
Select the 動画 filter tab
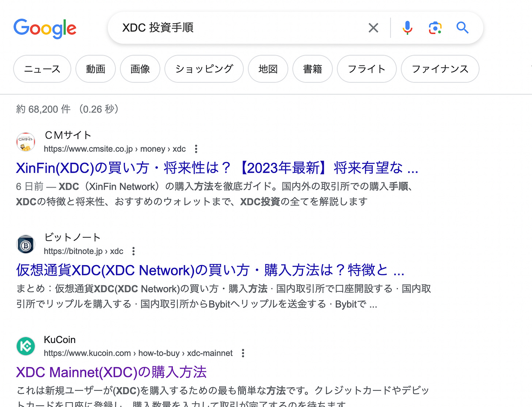tap(96, 69)
